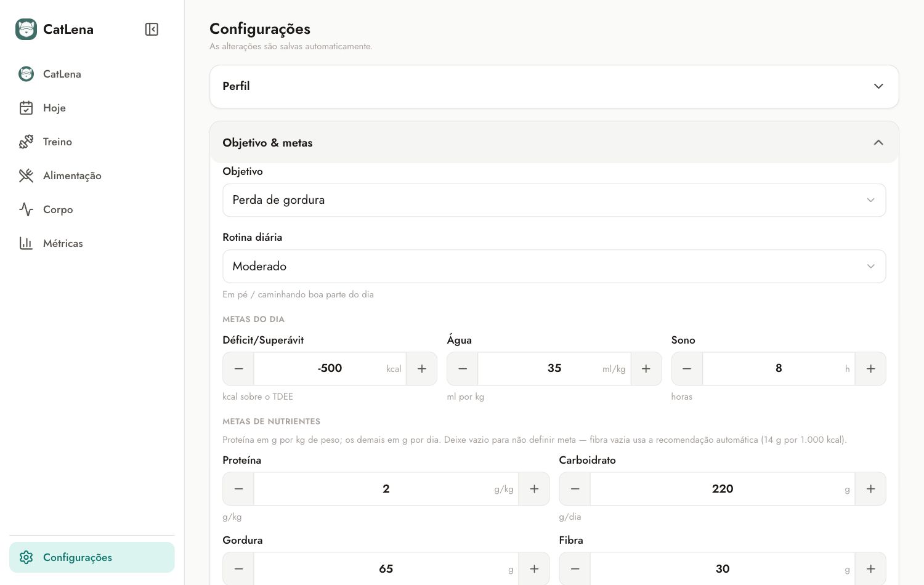This screenshot has height=585, width=924.
Task: Increase Sono hours with plus
Action: 870,368
